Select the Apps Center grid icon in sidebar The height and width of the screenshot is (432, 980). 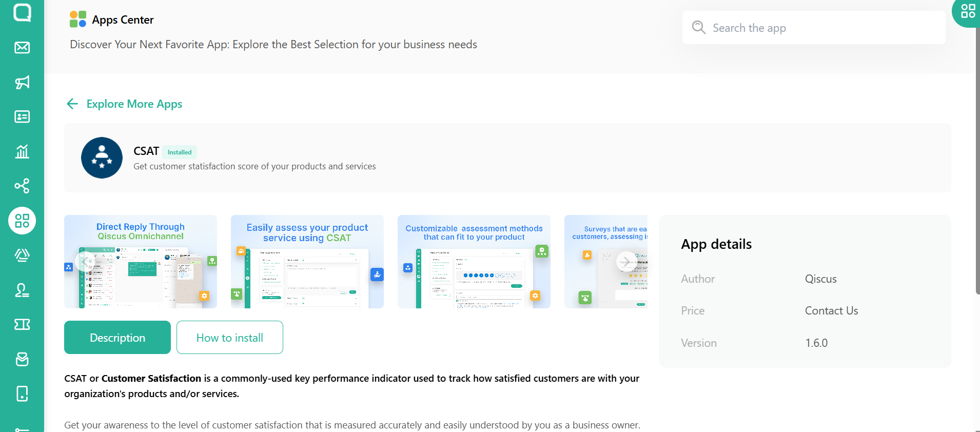click(22, 221)
